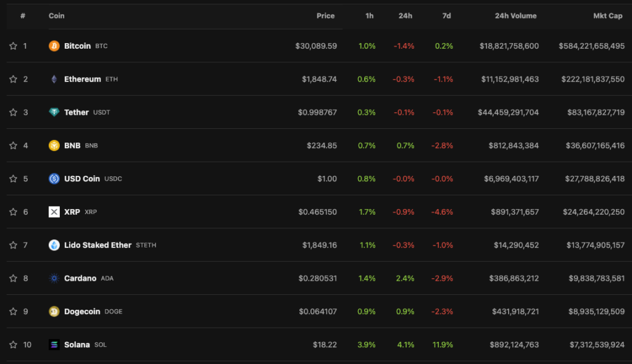Open the Ethereum coin name link

point(82,80)
